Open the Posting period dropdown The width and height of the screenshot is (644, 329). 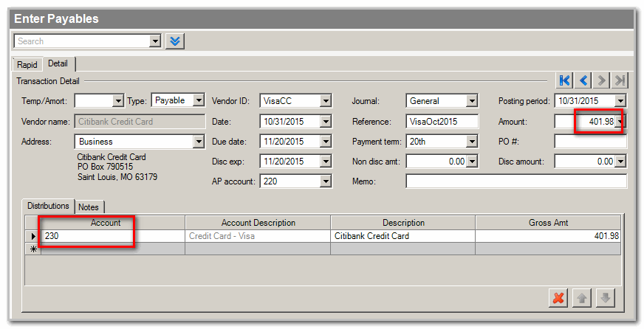[620, 101]
